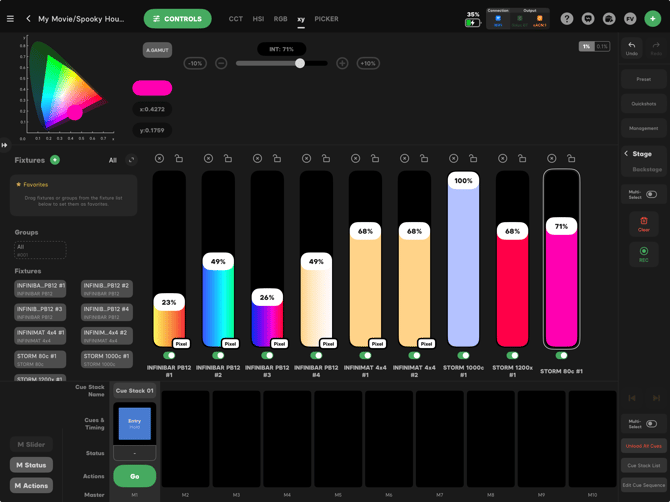Toggle INFINIBAR PB12 #1 on/off switch
Image resolution: width=670 pixels, height=502 pixels.
[x=169, y=355]
